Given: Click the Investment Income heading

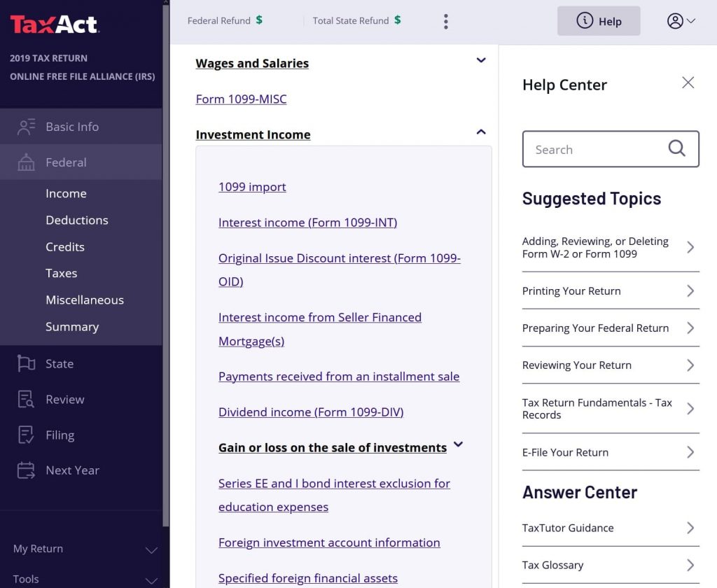Looking at the screenshot, I should point(253,135).
